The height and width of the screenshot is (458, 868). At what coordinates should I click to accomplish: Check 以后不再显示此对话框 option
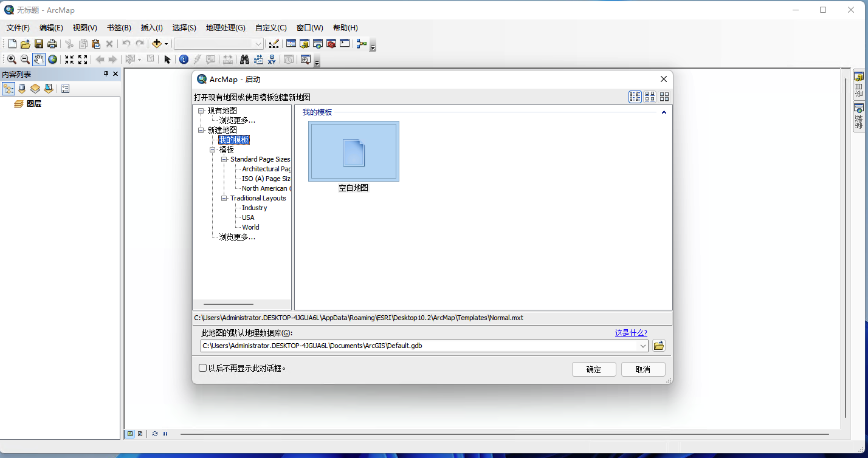202,367
